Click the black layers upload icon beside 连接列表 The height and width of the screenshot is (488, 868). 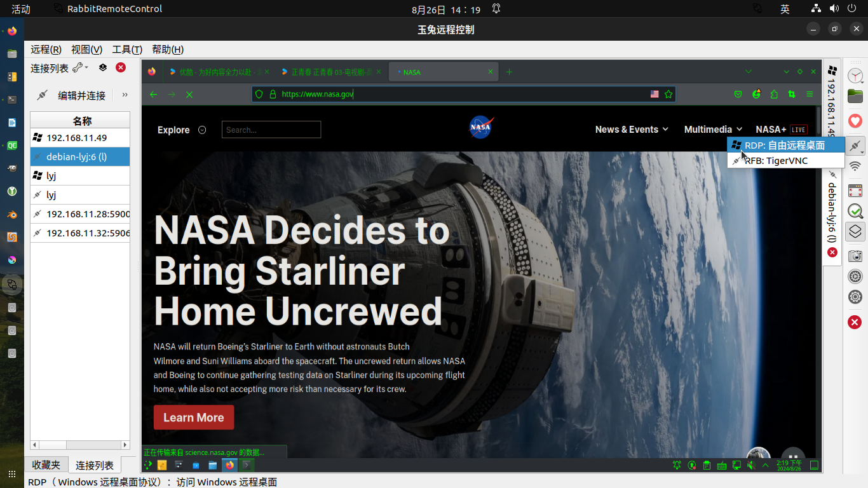point(102,67)
